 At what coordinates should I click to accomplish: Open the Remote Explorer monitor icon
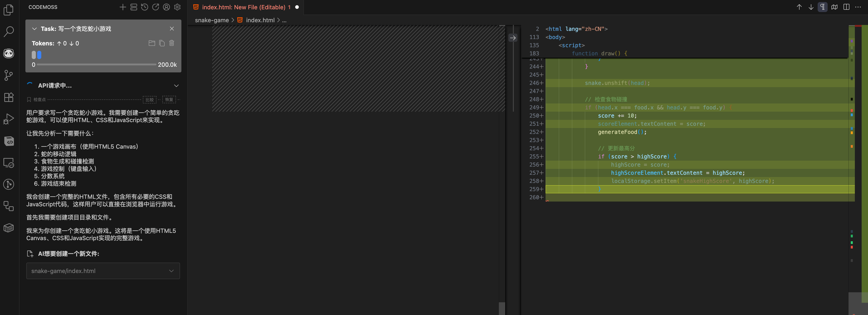pos(8,163)
